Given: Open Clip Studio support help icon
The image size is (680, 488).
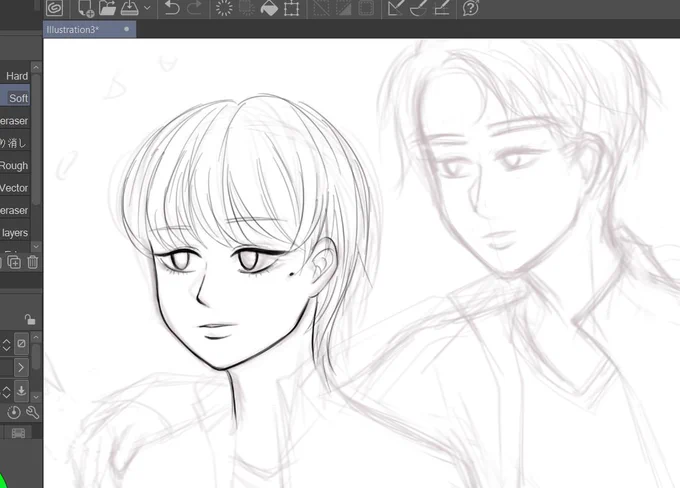Looking at the screenshot, I should pyautogui.click(x=471, y=8).
